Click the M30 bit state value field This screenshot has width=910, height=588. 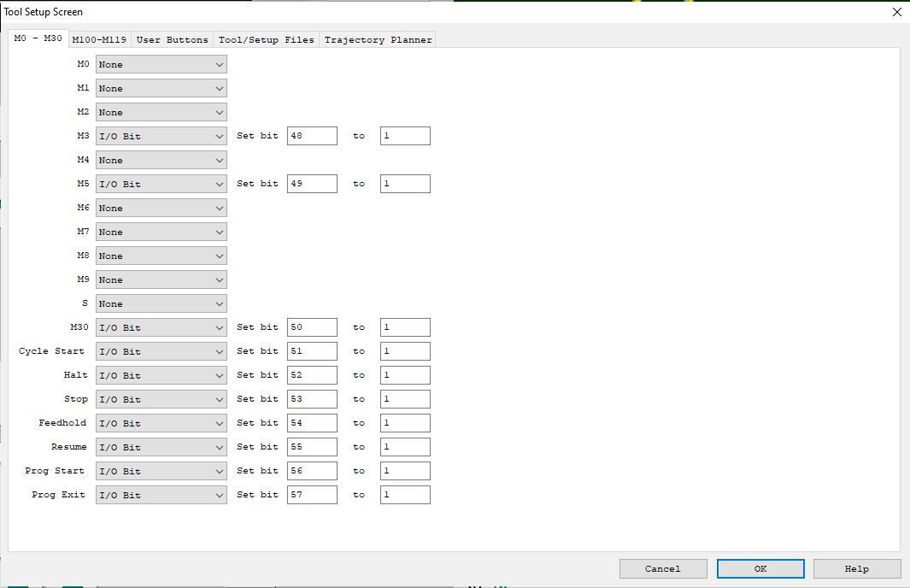click(405, 328)
